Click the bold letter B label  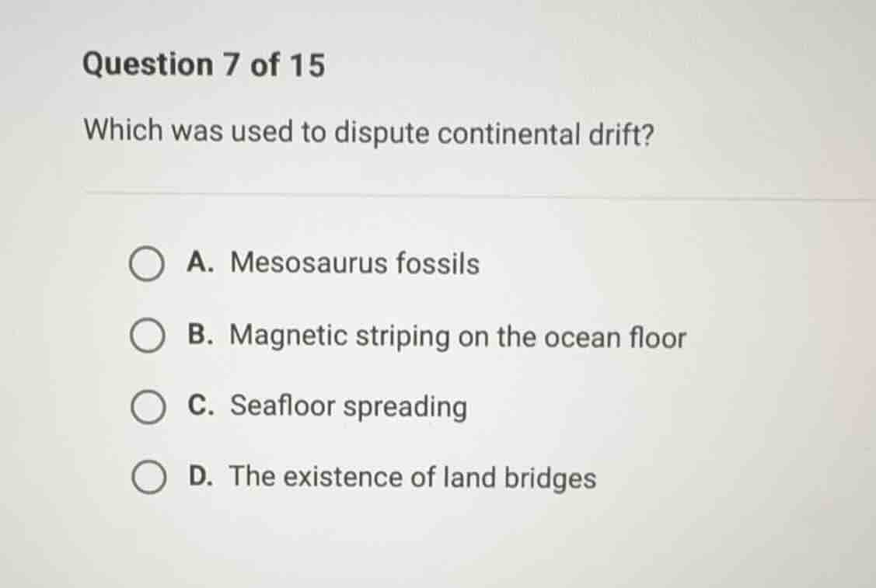point(201,336)
